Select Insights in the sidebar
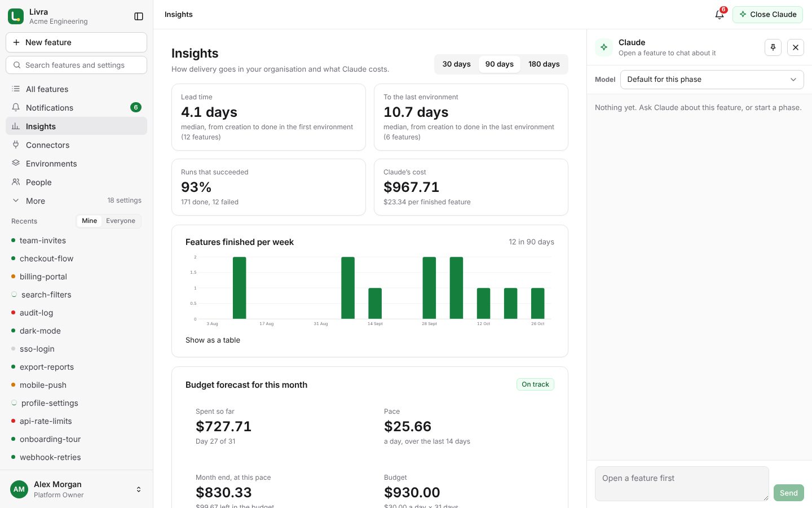Image resolution: width=812 pixels, height=508 pixels. 76,126
